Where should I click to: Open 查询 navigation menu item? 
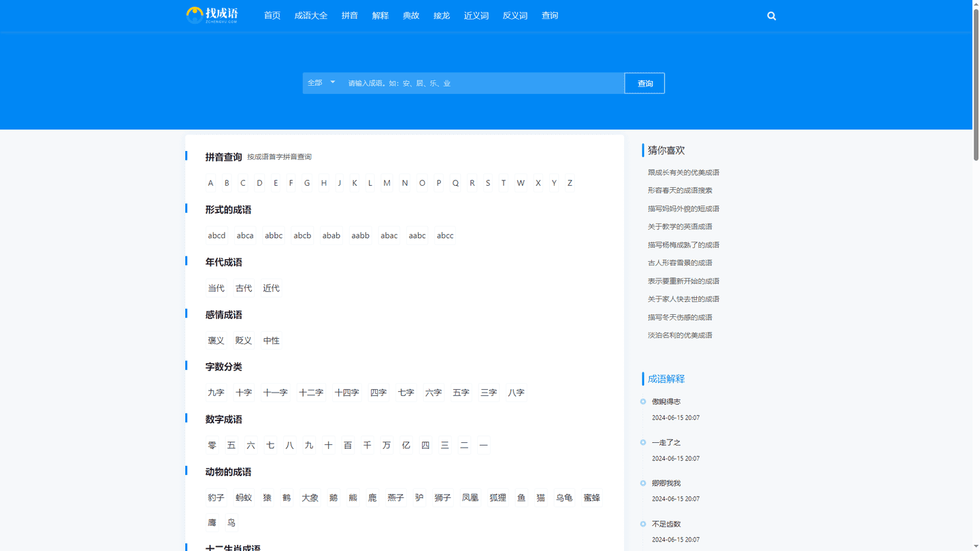click(x=550, y=16)
